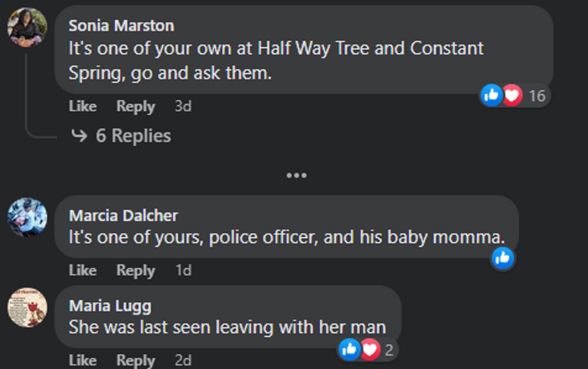The image size is (588, 369).
Task: Reply to Marcia Dalcher's comment
Action: point(136,270)
